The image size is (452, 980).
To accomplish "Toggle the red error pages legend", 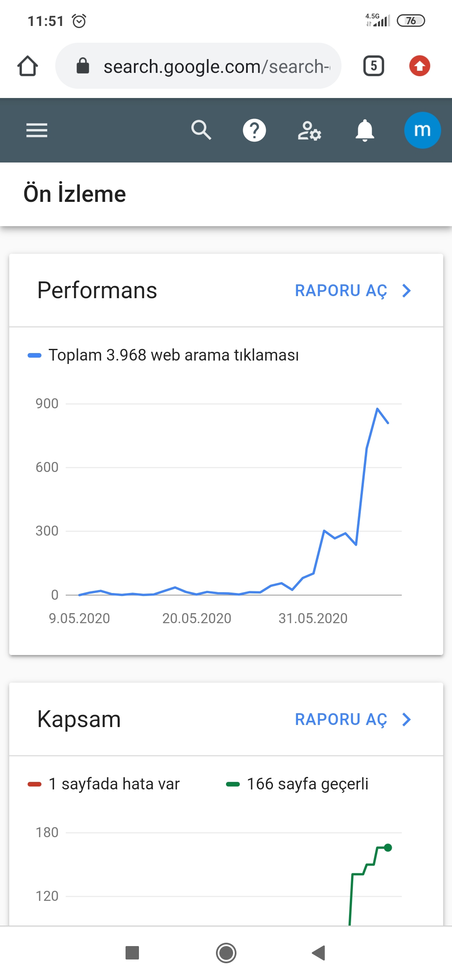I will (103, 784).
